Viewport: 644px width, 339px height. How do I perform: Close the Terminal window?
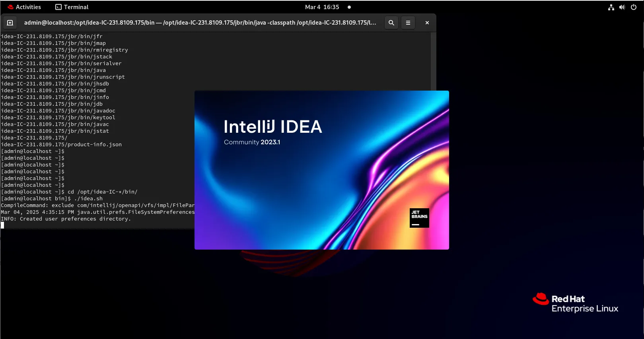point(427,23)
